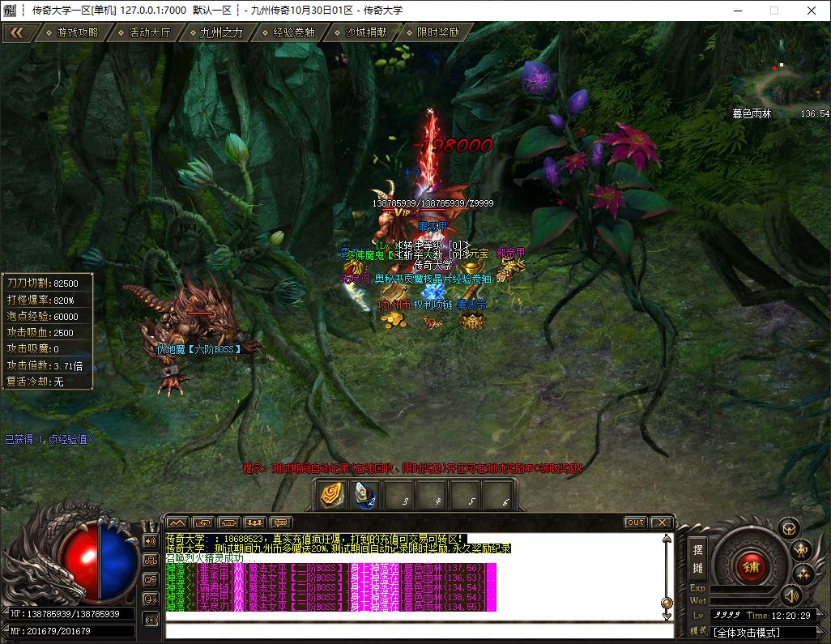Click the chat toolbar's second button with swirl icon
831x644 pixels.
(x=203, y=523)
